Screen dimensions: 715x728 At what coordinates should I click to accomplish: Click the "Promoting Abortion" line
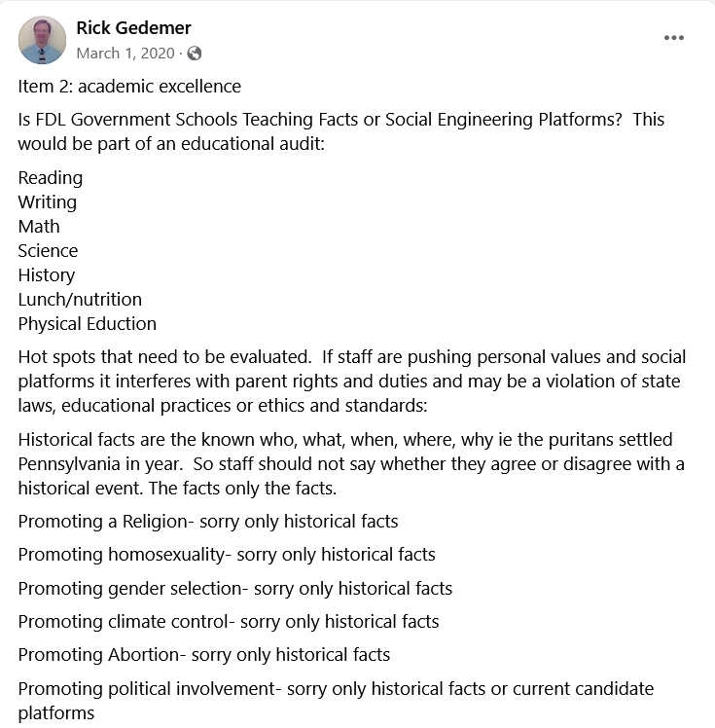point(204,654)
